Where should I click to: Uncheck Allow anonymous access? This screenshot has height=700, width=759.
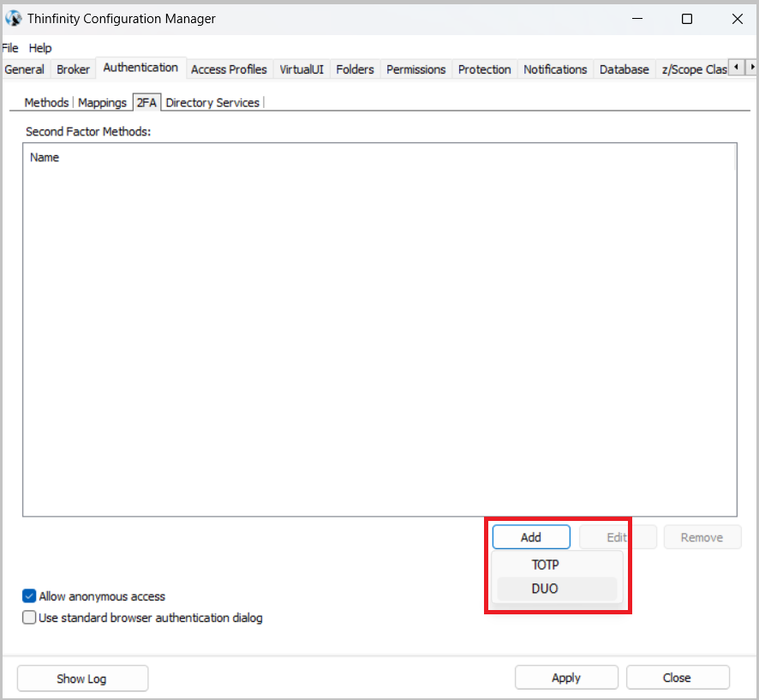click(29, 596)
